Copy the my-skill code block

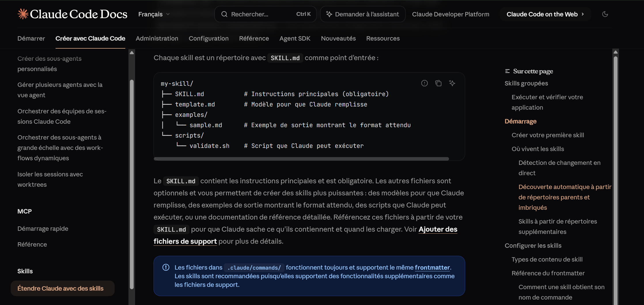pyautogui.click(x=438, y=83)
